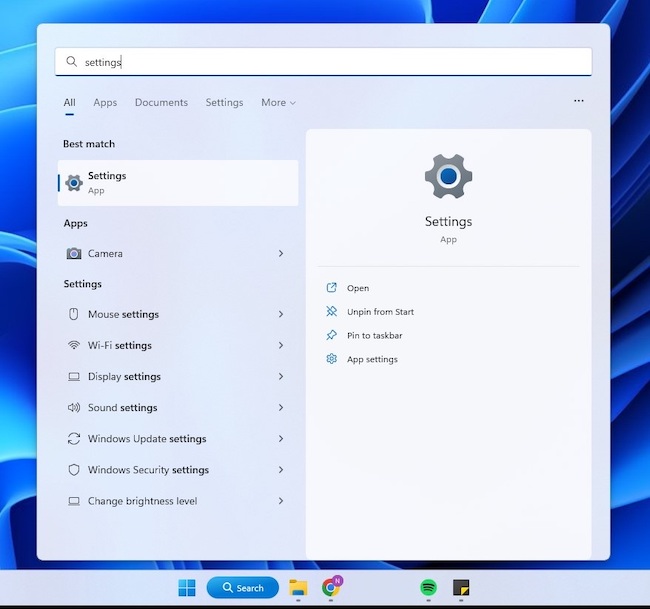Image resolution: width=650 pixels, height=609 pixels.
Task: Expand the Sound settings chevron
Action: [x=281, y=408]
